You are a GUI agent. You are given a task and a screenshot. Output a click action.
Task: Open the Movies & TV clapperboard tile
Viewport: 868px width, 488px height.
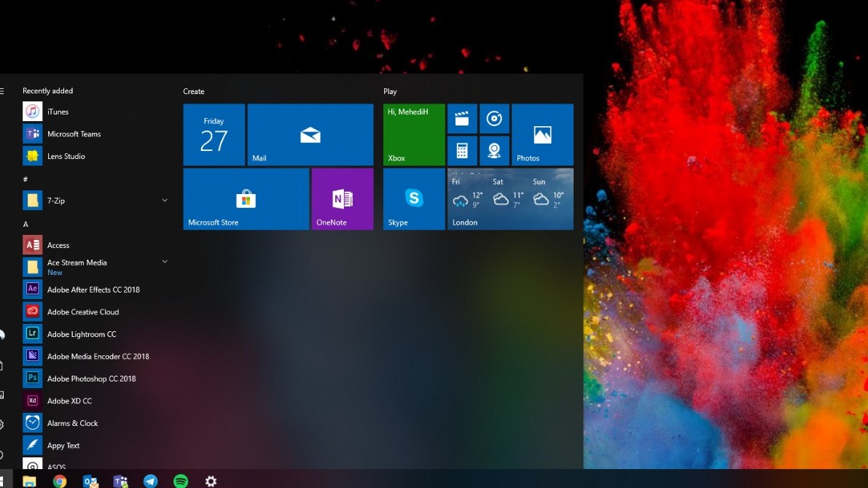click(x=462, y=119)
